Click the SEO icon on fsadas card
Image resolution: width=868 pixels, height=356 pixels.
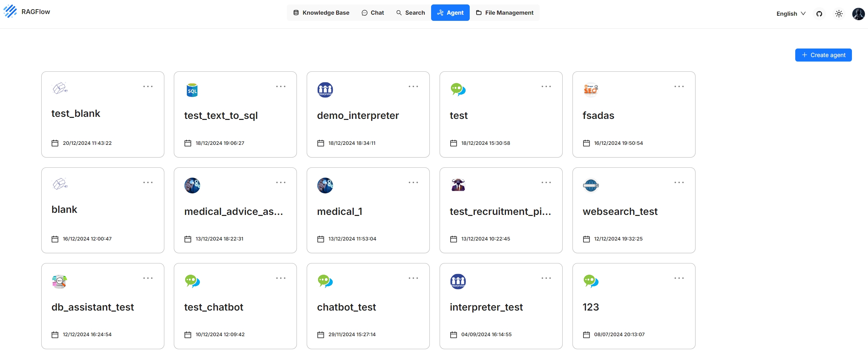click(591, 90)
